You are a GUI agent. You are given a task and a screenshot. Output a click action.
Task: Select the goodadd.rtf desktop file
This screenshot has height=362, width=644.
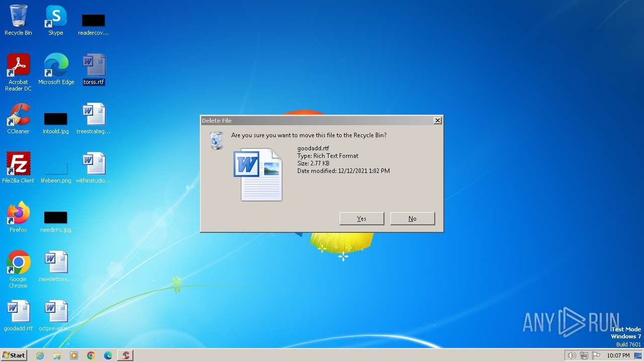point(18,316)
